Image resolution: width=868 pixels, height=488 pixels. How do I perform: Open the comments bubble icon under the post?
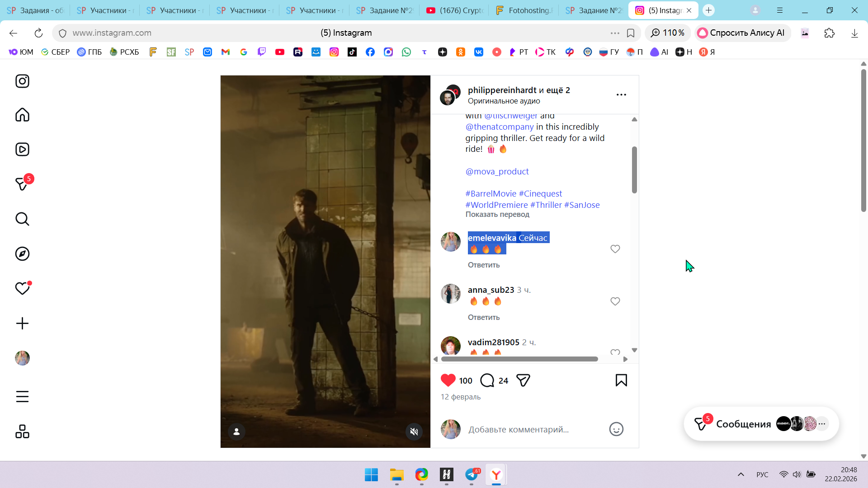487,380
